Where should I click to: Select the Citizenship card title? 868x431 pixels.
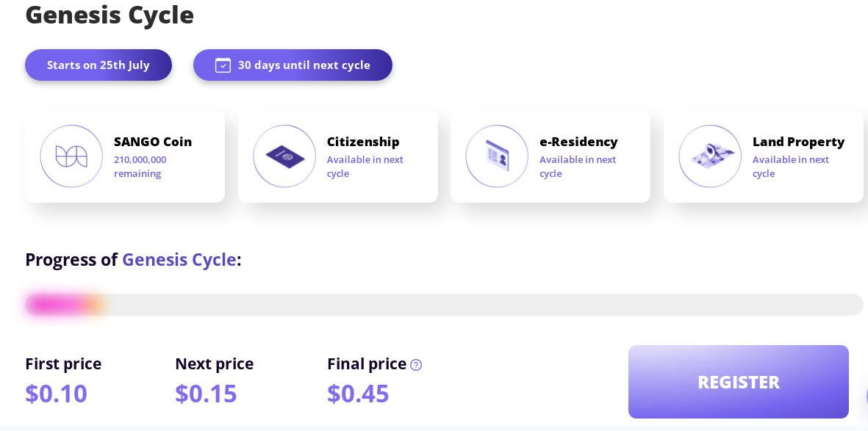pyautogui.click(x=363, y=142)
